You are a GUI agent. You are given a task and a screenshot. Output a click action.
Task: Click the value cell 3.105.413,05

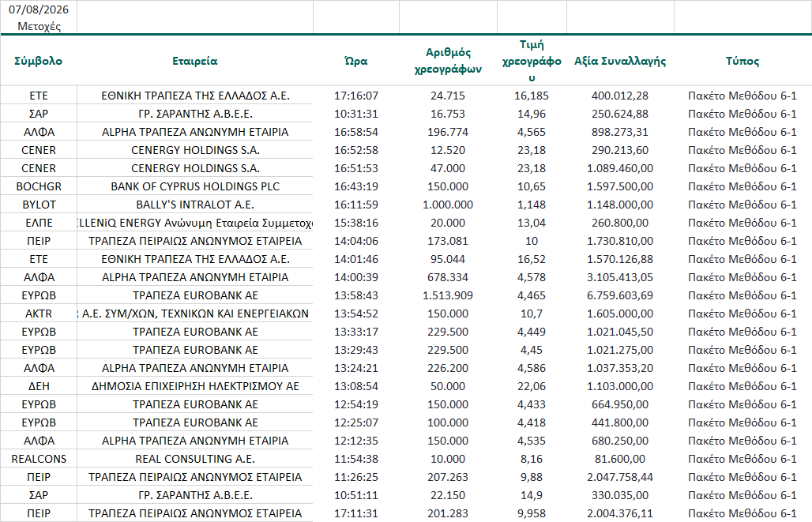click(x=620, y=277)
